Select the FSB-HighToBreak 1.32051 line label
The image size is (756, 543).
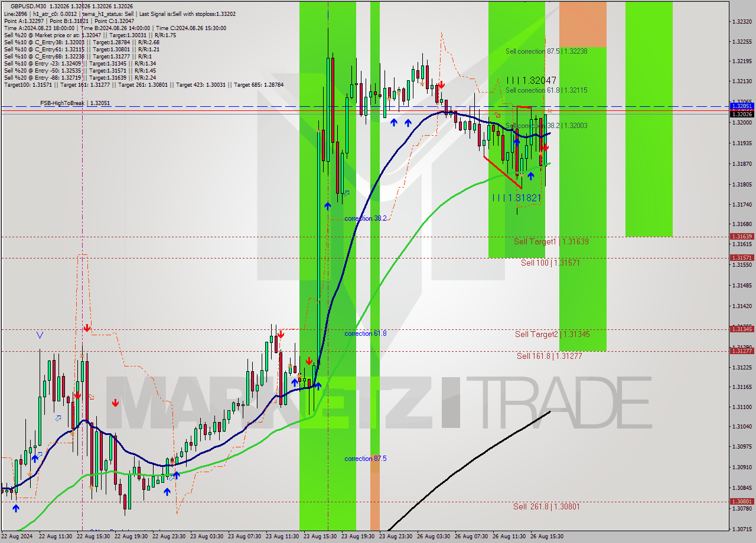[x=75, y=103]
